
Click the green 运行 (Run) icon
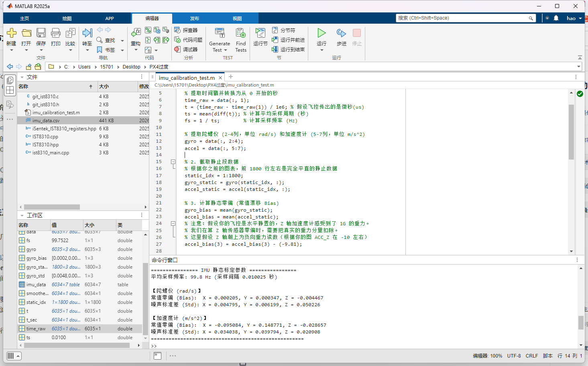point(321,33)
